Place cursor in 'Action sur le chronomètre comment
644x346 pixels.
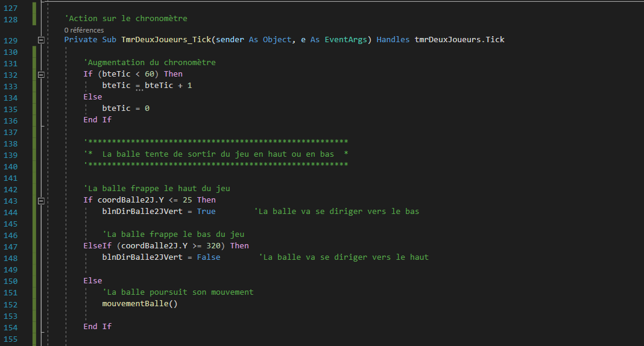(126, 19)
